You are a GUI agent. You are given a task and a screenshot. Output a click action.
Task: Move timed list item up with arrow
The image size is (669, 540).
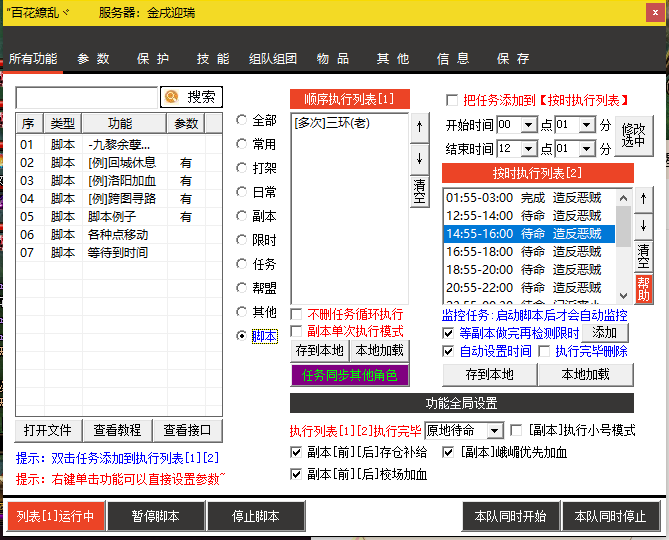pos(643,199)
